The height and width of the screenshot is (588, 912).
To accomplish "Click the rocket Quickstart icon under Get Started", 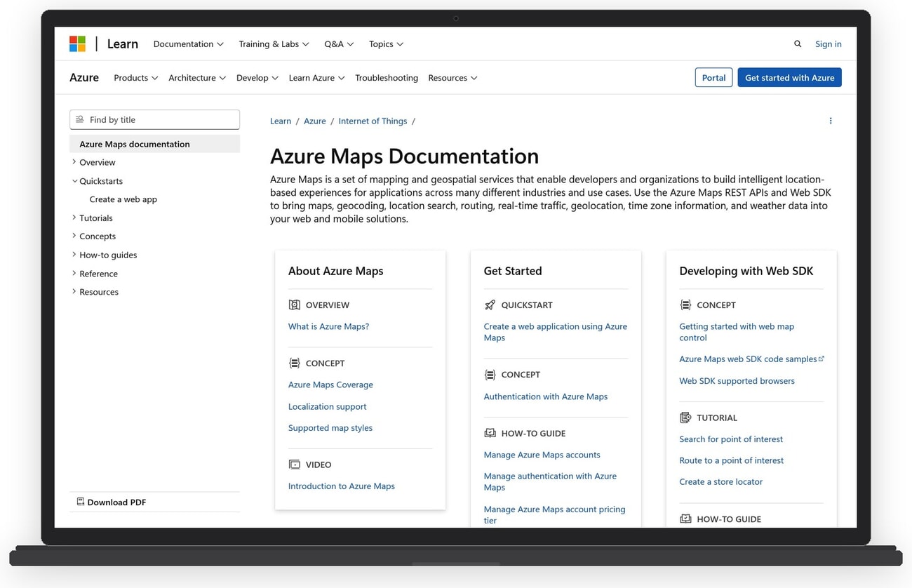I will coord(489,305).
